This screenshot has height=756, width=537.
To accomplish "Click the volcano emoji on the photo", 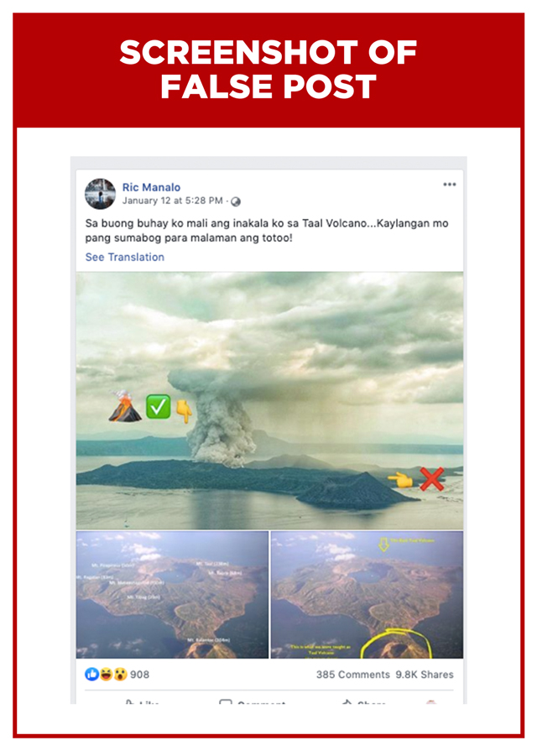I will pyautogui.click(x=125, y=406).
